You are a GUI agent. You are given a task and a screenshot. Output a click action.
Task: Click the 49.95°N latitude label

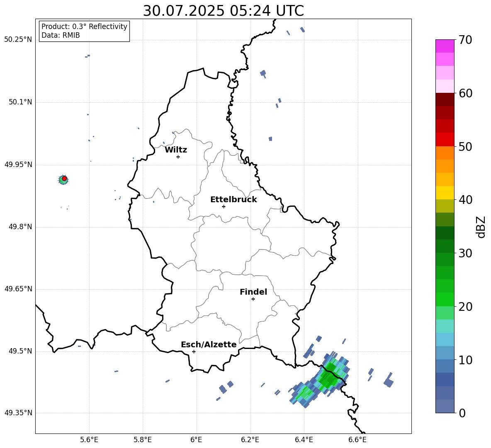18,165
